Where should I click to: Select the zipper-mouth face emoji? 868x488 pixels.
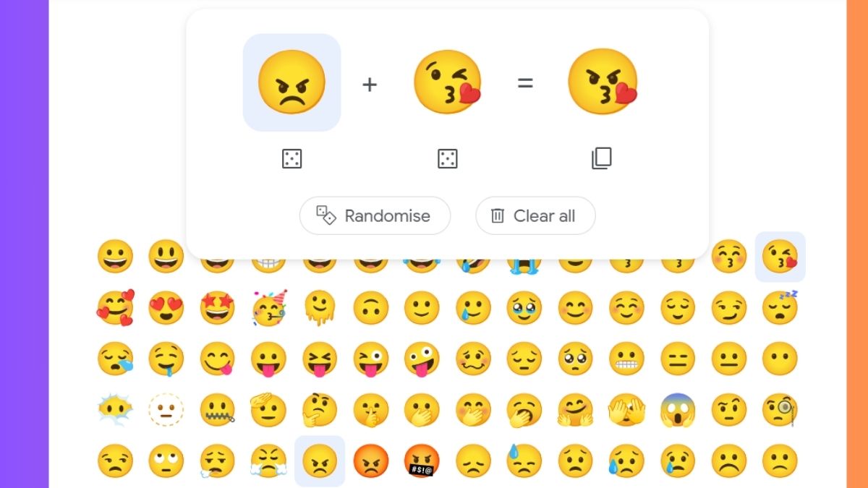pyautogui.click(x=218, y=410)
